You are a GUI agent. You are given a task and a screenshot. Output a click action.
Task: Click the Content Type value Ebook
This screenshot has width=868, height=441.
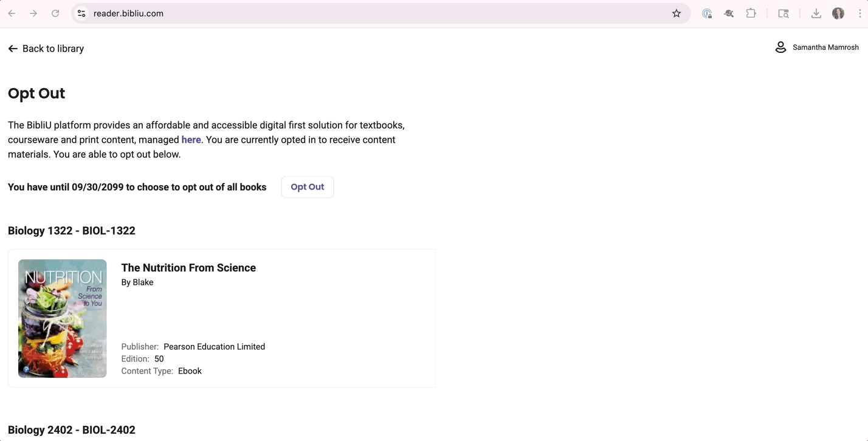pos(190,371)
